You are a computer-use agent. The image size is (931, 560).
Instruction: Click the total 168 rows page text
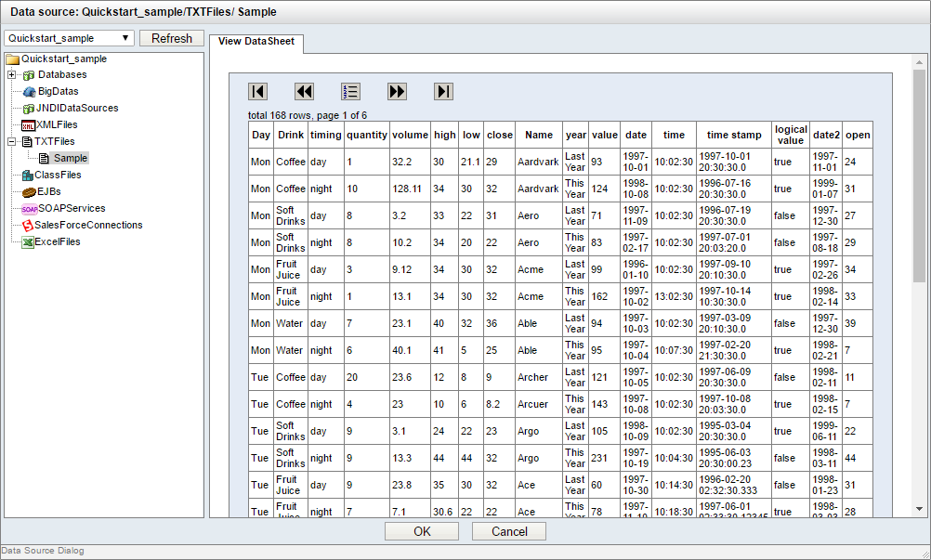[x=308, y=115]
